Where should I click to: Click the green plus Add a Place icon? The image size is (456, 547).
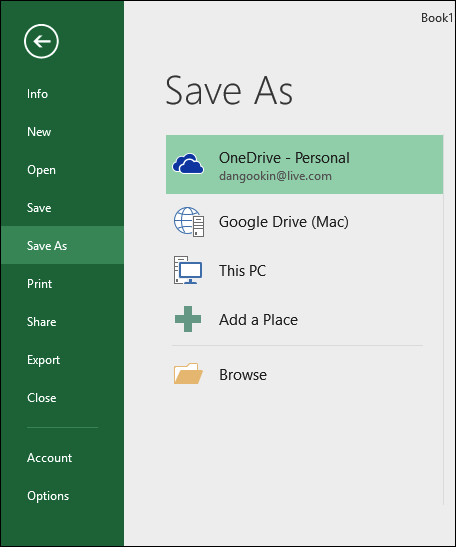pos(188,319)
